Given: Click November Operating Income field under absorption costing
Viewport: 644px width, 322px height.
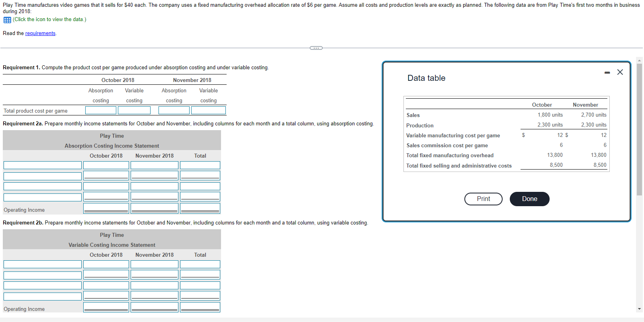Looking at the screenshot, I should (155, 208).
